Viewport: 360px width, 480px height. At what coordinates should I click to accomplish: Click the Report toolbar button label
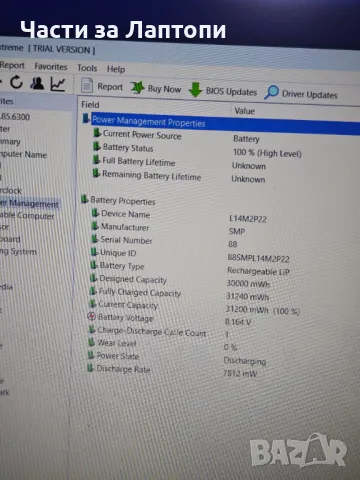[x=110, y=87]
